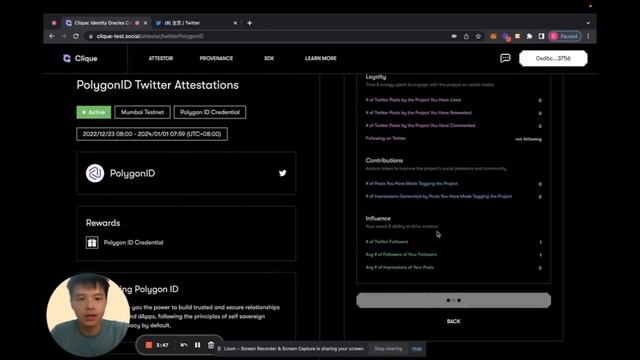Expand the tab search chevron

tap(588, 23)
